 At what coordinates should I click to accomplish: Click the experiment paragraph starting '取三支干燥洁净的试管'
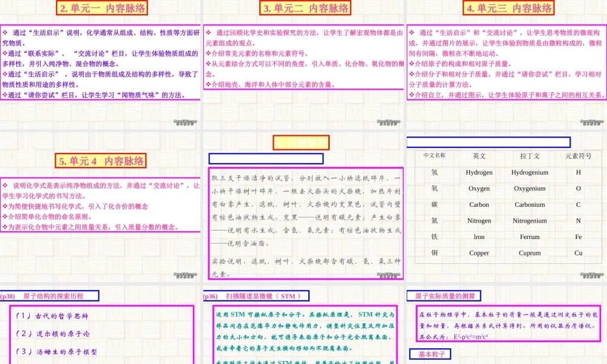(x=306, y=211)
